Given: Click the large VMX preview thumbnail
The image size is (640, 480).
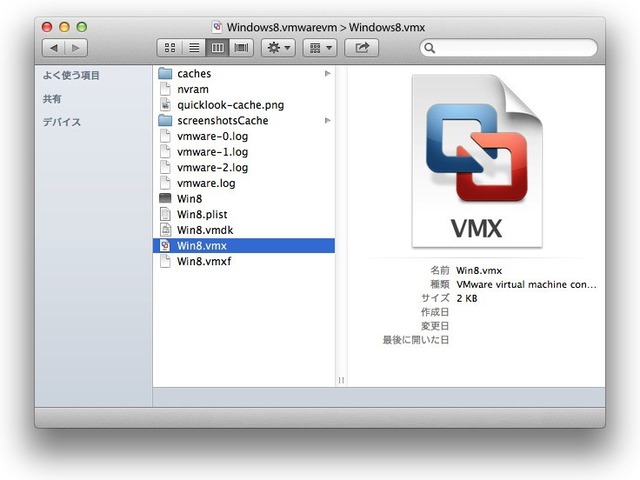Looking at the screenshot, I should point(477,161).
